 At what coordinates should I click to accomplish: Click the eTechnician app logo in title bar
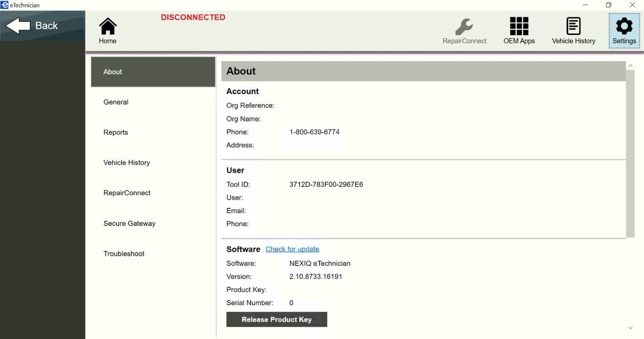pos(4,5)
